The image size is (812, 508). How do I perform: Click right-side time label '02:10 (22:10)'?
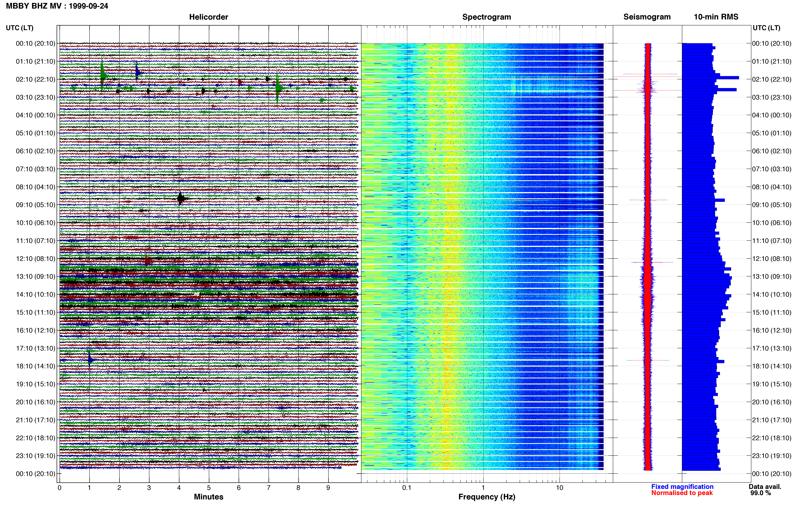772,79
